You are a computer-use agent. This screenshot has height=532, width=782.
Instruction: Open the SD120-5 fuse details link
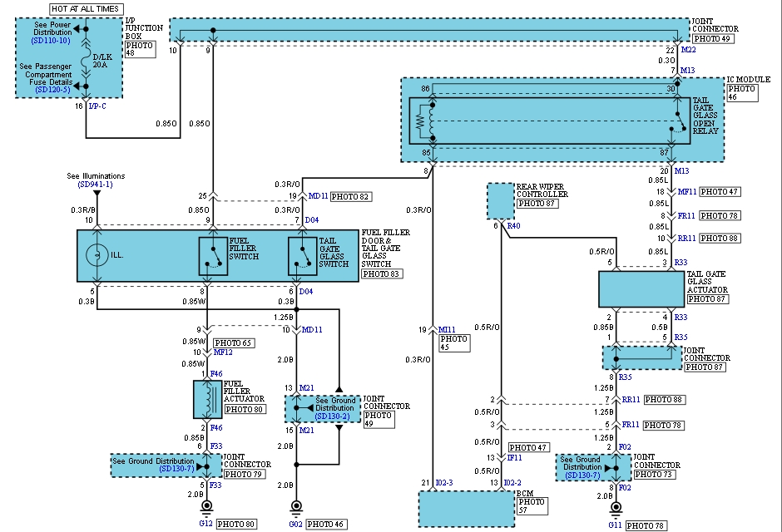[x=51, y=91]
